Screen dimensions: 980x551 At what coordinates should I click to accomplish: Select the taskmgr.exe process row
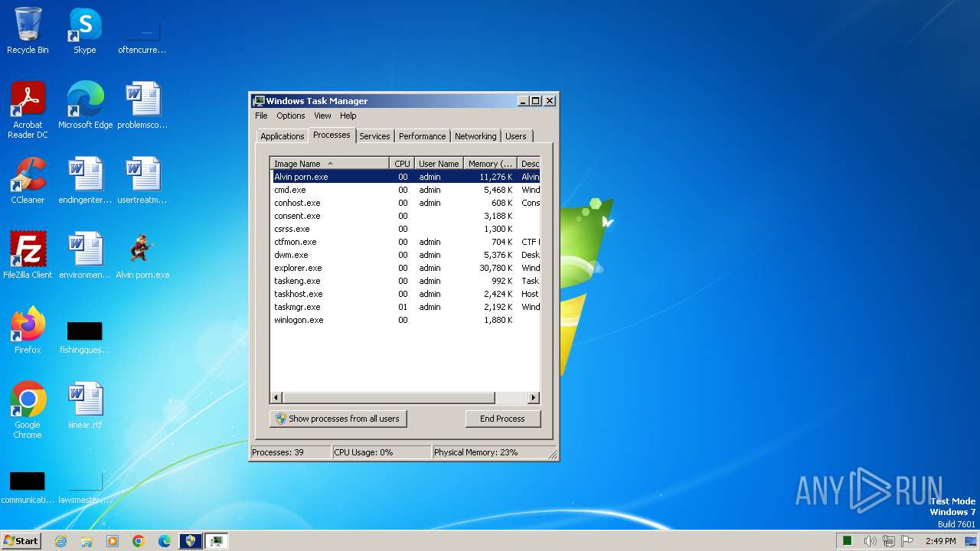[x=406, y=307]
